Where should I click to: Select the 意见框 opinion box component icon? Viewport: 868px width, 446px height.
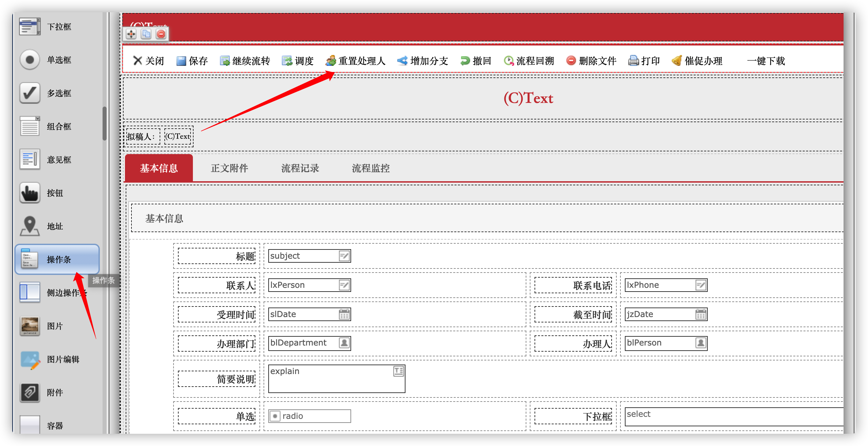pos(30,160)
